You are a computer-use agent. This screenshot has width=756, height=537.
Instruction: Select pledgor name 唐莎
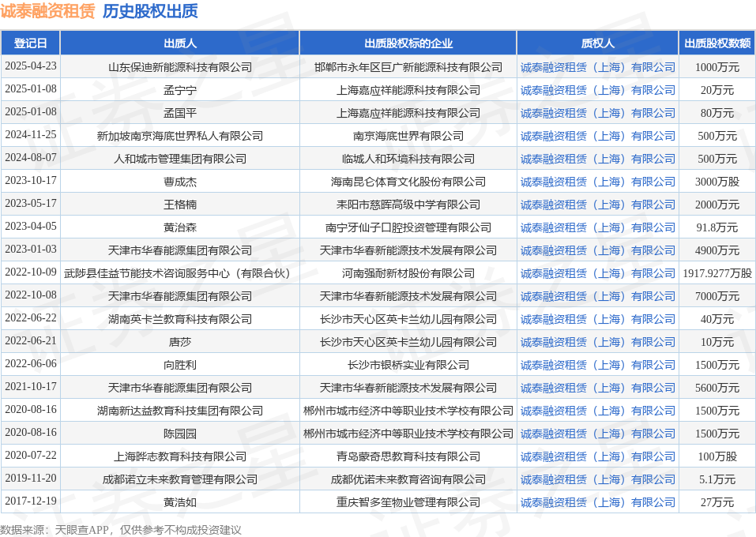180,342
